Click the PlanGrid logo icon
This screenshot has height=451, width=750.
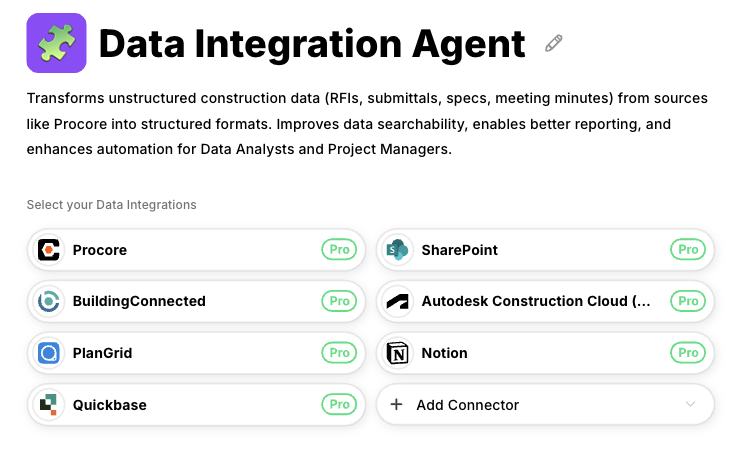49,353
